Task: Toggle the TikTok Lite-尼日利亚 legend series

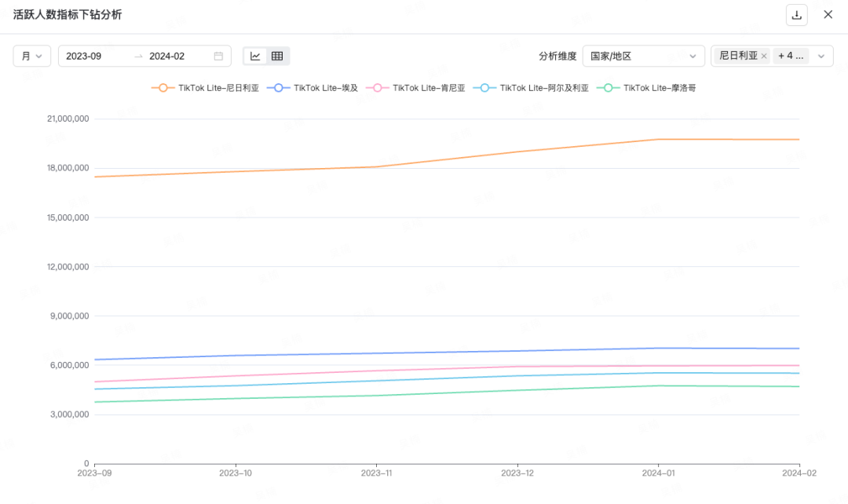Action: (205, 88)
